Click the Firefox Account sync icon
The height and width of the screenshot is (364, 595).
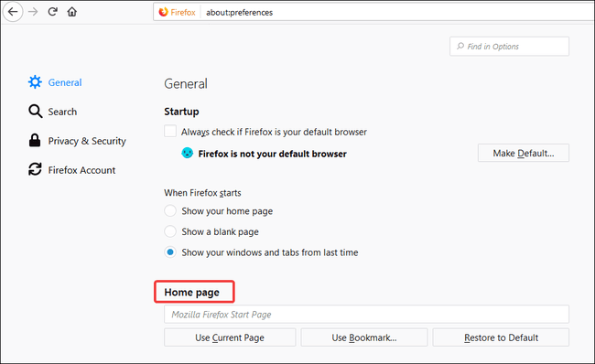tap(35, 169)
